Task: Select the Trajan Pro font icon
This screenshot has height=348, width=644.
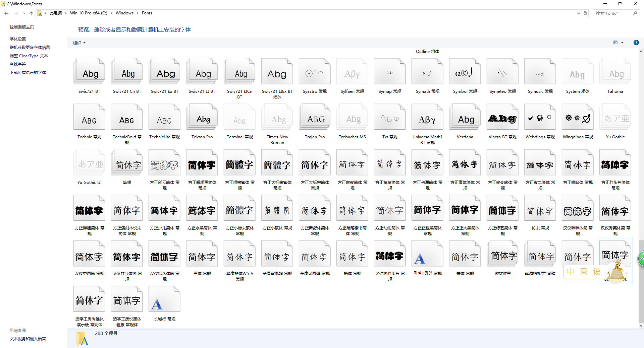Action: 315,117
